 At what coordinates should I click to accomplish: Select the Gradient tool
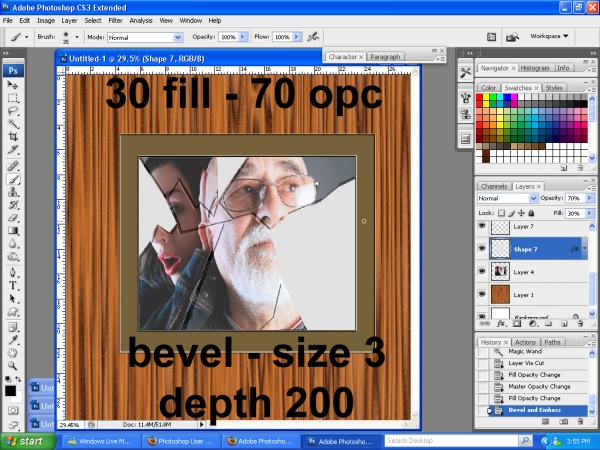click(13, 231)
